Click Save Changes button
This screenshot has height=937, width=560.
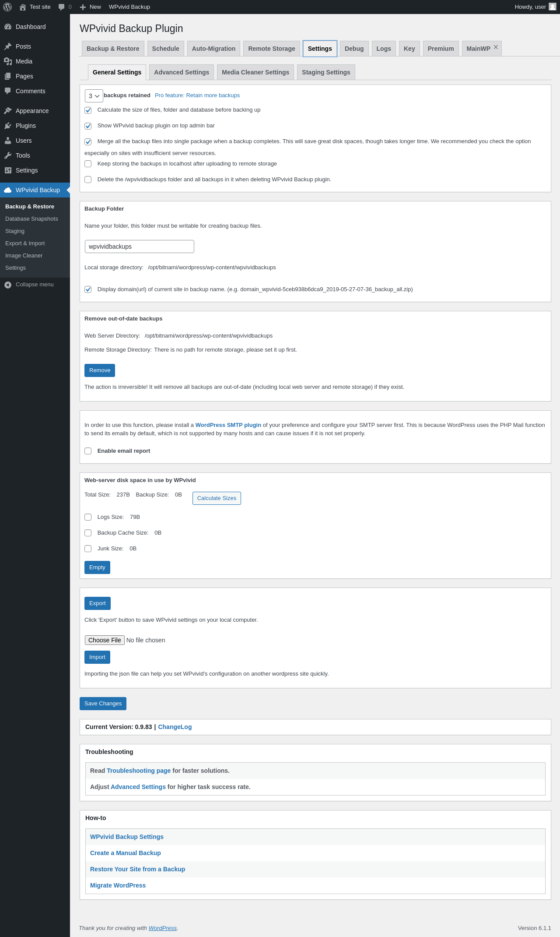[x=103, y=704]
